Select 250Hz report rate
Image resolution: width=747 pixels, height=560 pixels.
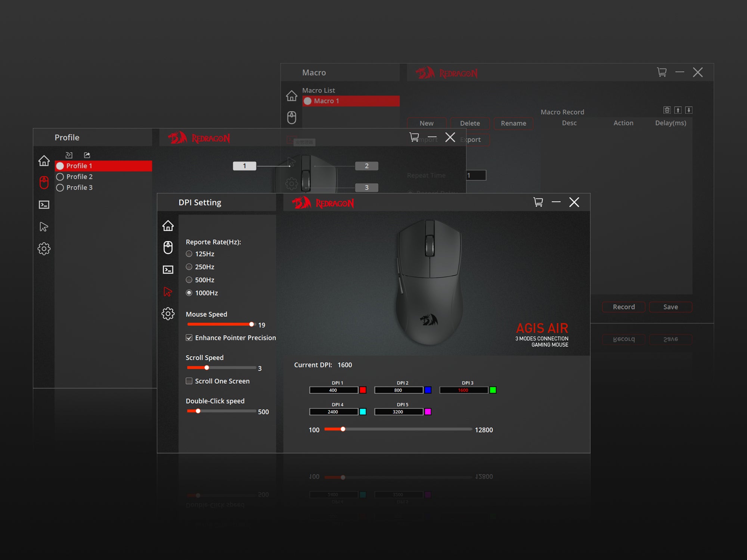point(189,267)
